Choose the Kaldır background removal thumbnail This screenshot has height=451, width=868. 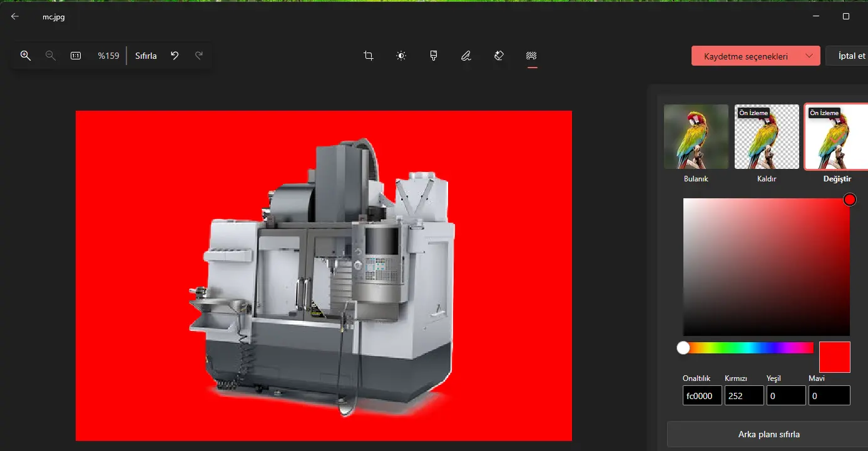(x=767, y=136)
